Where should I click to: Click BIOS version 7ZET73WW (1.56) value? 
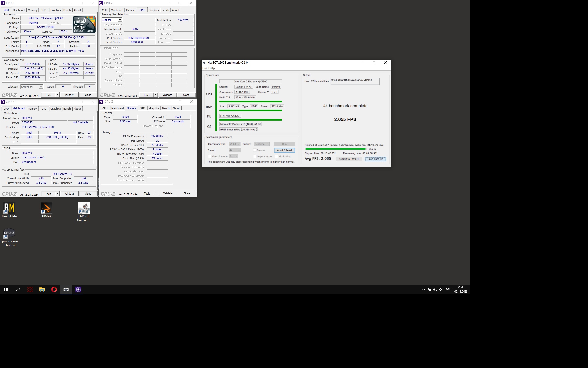coord(57,158)
